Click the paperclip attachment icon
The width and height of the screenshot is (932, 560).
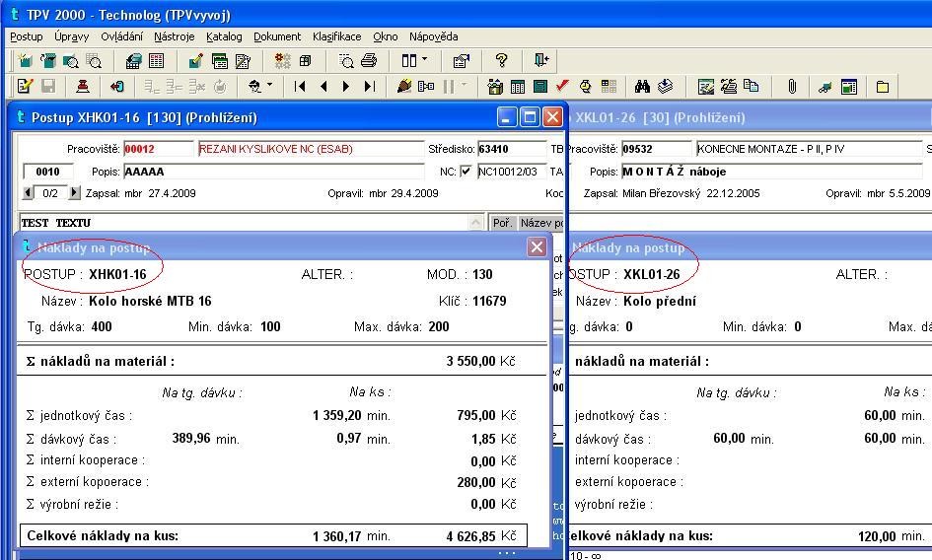pyautogui.click(x=792, y=87)
